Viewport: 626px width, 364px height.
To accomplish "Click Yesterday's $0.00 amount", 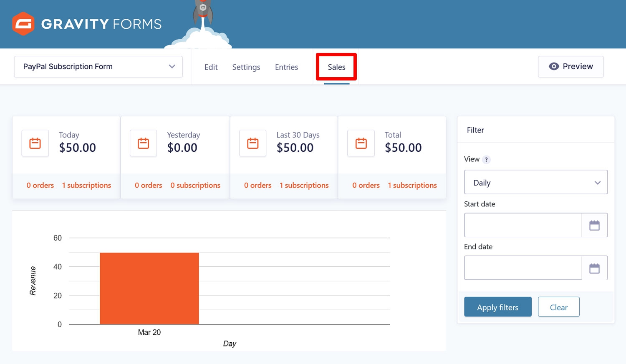I will (182, 148).
